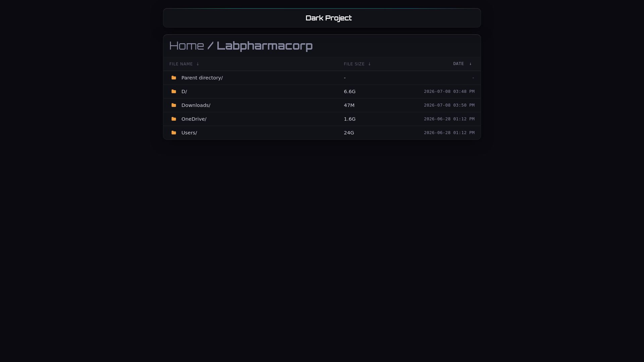Click the OneDrive folder icon

[174, 119]
